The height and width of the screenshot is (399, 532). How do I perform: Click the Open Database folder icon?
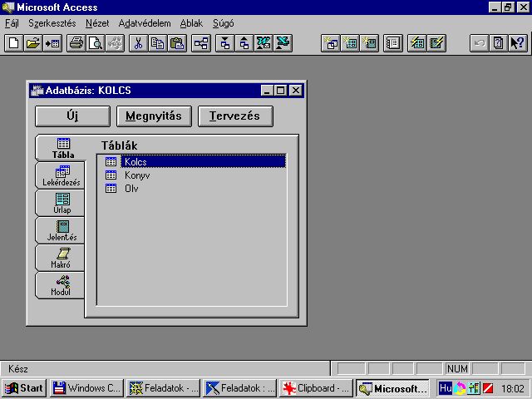click(33, 43)
